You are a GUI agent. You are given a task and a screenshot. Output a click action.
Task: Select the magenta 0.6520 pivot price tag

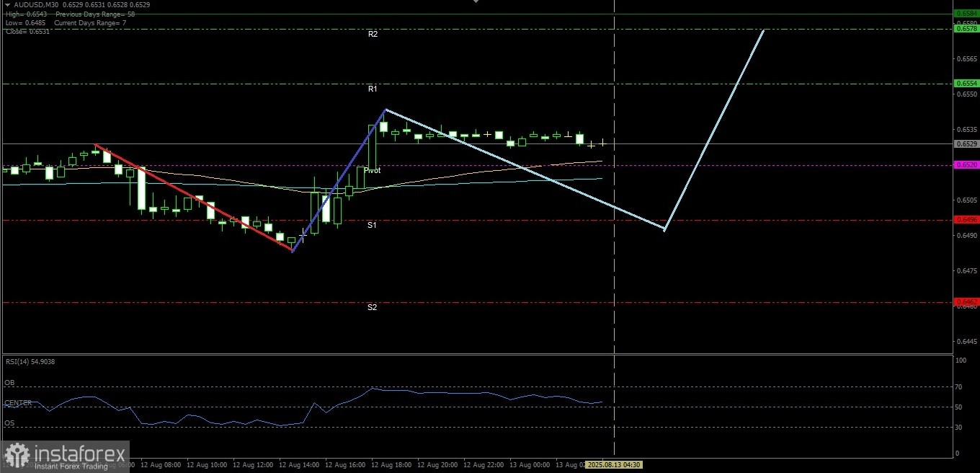click(966, 165)
